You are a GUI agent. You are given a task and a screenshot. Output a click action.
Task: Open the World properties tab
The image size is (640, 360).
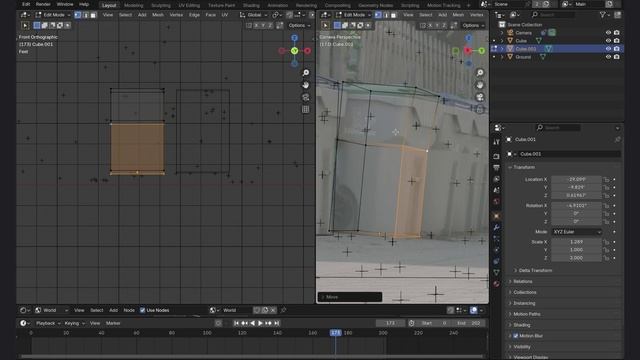[x=496, y=201]
